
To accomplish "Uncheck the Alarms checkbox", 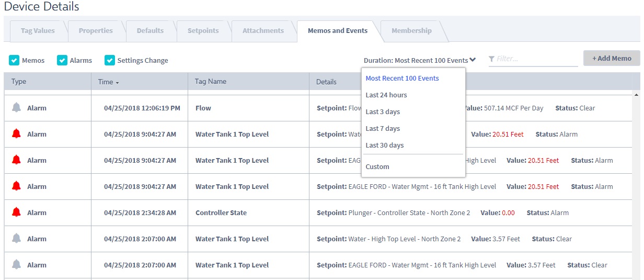I will pos(62,60).
